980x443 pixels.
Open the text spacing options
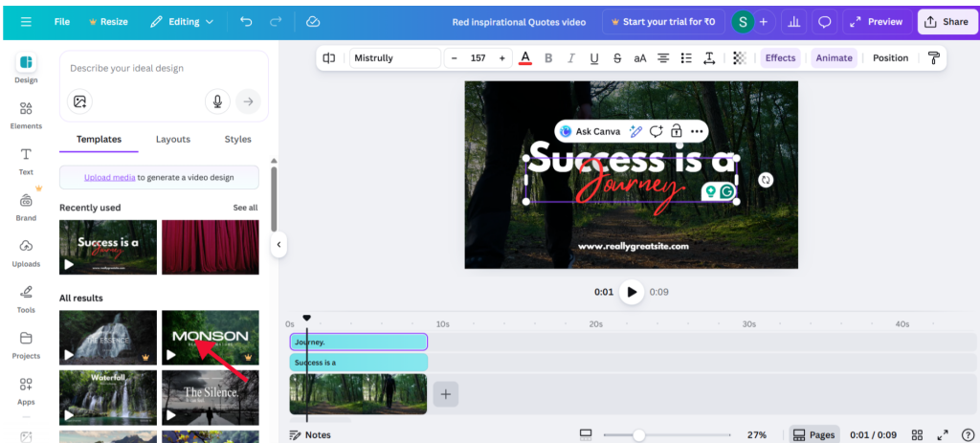709,58
